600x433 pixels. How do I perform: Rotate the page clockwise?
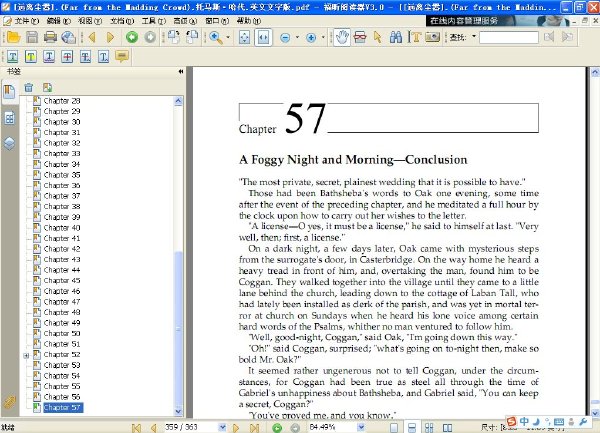tap(174, 37)
